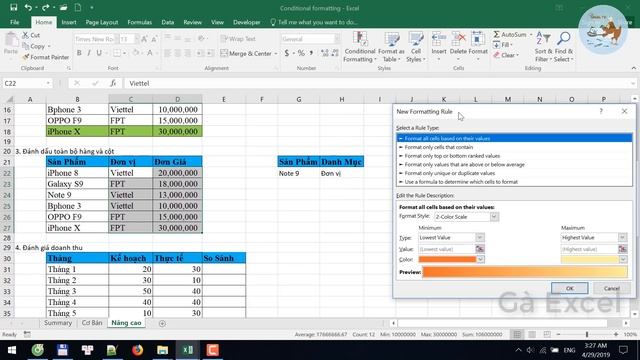Switch to the Formulas tab

pos(140,22)
